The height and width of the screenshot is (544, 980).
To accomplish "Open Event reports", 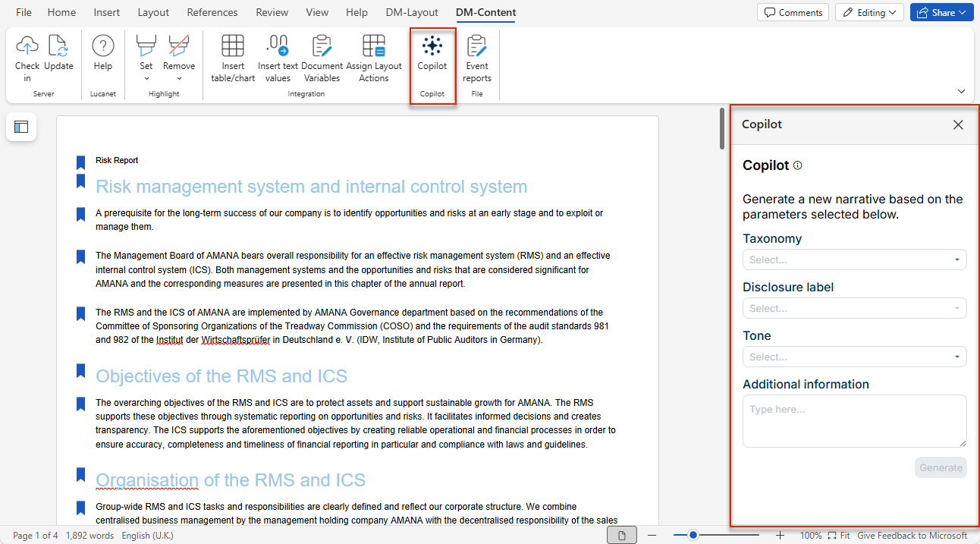I will 477,58.
